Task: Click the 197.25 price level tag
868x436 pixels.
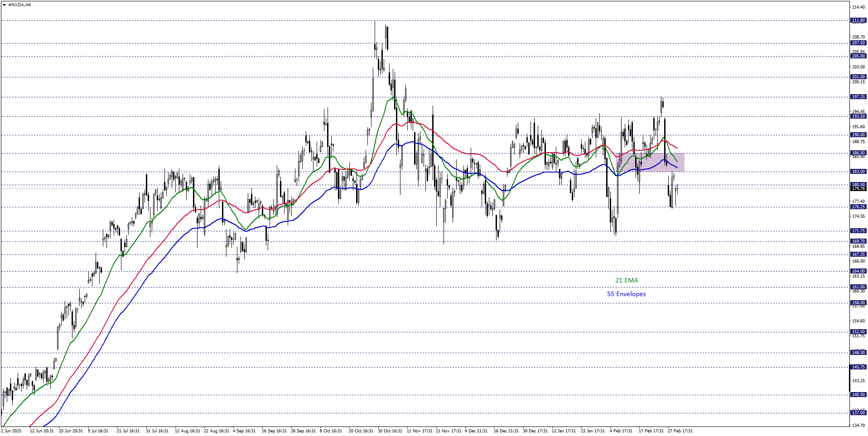Action: pos(858,97)
